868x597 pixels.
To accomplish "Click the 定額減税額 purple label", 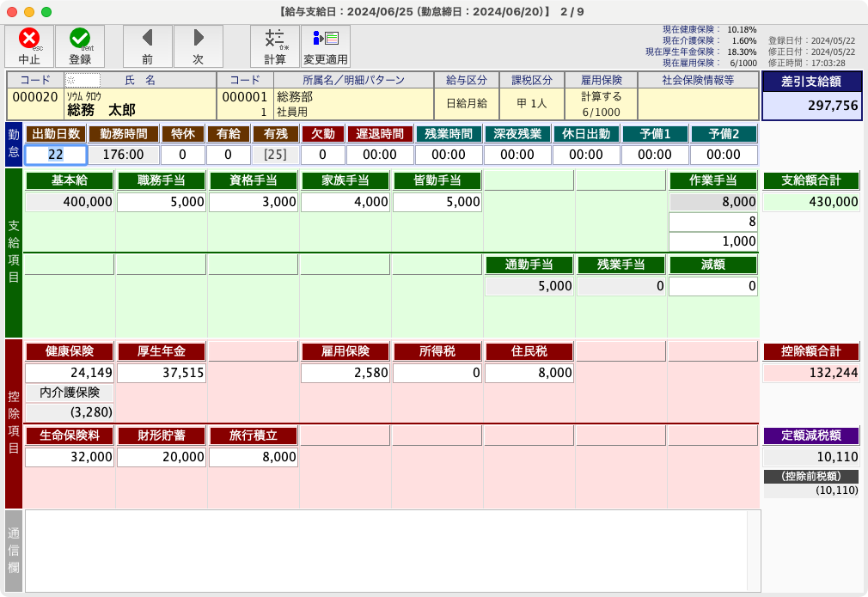I will [811, 436].
